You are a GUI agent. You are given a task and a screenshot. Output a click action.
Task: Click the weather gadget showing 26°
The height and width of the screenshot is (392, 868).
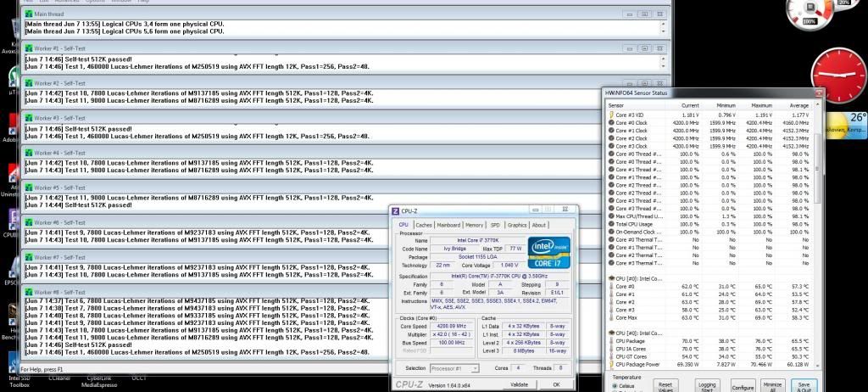[846, 126]
